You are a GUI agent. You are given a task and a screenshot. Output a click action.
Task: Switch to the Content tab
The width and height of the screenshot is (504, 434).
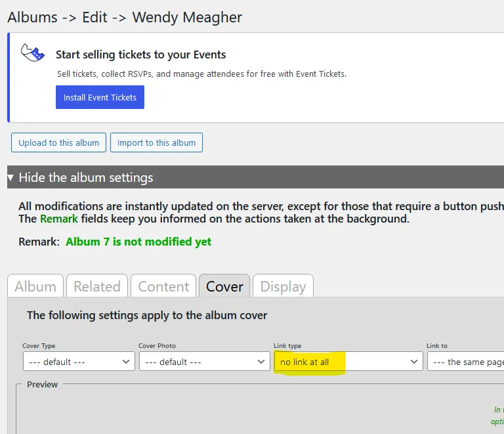[x=163, y=286]
